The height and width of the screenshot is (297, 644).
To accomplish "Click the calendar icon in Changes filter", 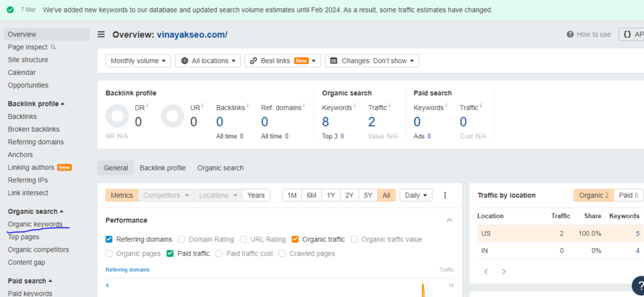I will [334, 61].
